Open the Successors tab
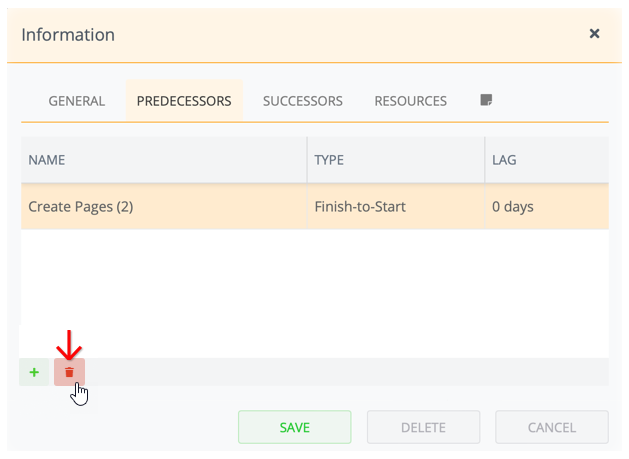 [303, 101]
